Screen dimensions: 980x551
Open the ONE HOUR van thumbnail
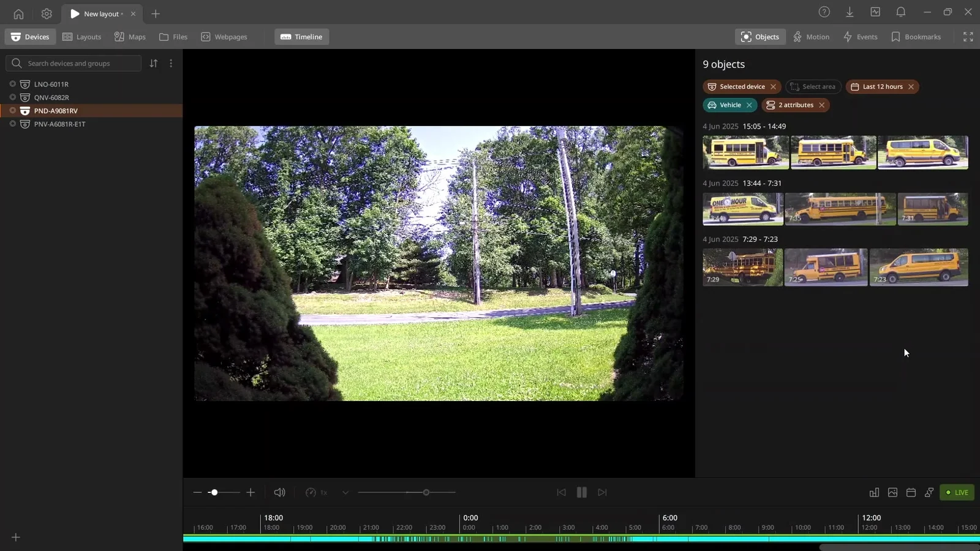tap(742, 209)
